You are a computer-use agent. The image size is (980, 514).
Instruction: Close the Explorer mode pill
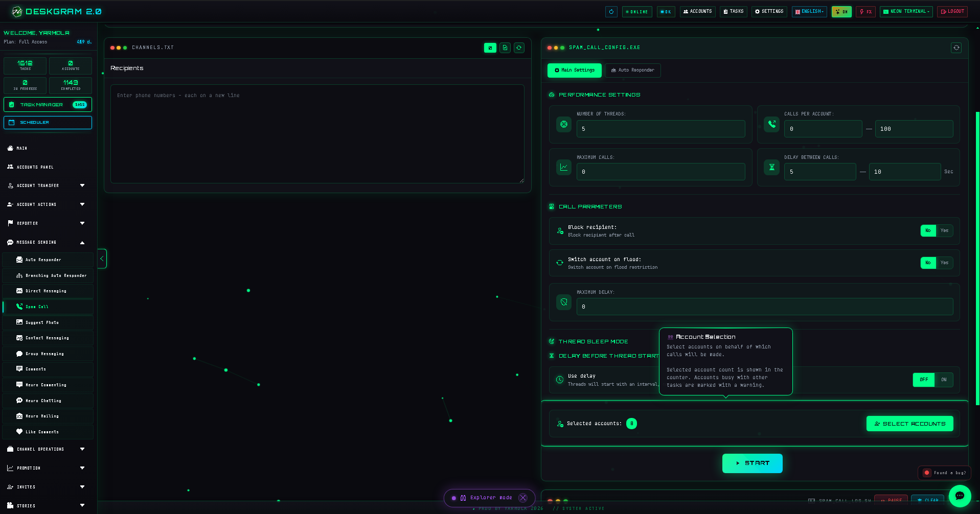click(523, 498)
